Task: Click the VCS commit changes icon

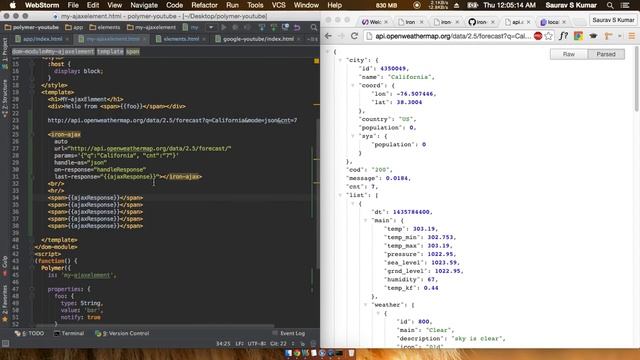Action: tap(273, 27)
